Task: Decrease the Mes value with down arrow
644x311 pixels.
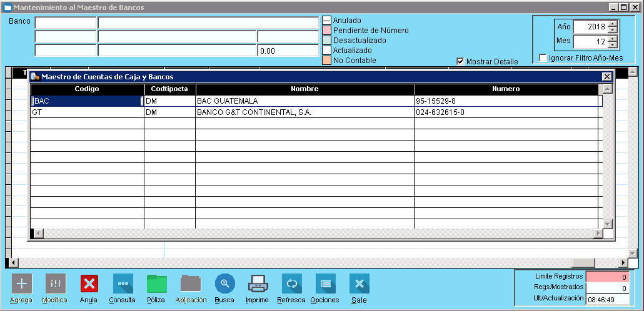Action: pyautogui.click(x=612, y=46)
